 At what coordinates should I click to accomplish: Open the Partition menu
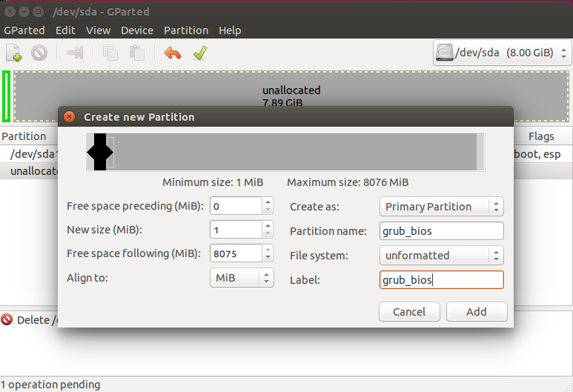click(x=186, y=30)
